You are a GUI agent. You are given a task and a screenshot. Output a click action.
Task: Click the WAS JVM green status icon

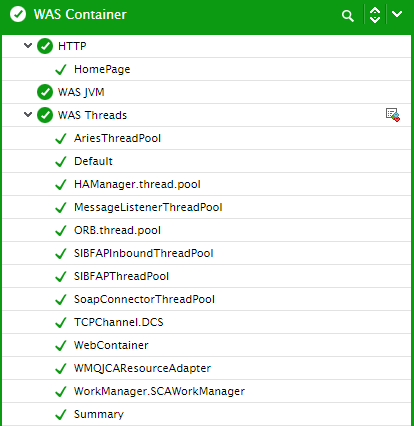coord(45,92)
